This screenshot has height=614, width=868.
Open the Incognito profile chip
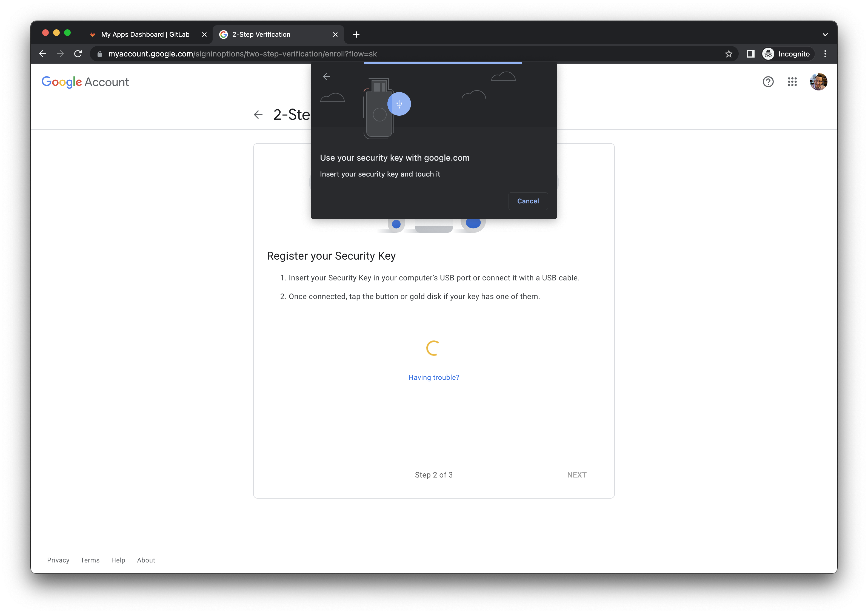click(787, 54)
